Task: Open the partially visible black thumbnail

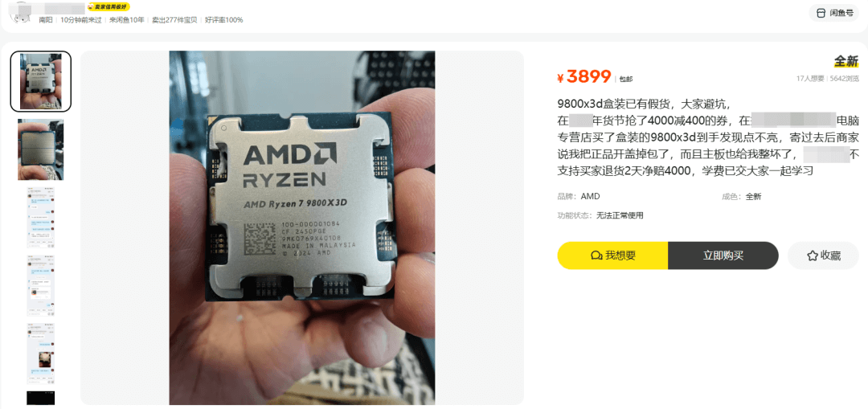Action: pyautogui.click(x=41, y=398)
